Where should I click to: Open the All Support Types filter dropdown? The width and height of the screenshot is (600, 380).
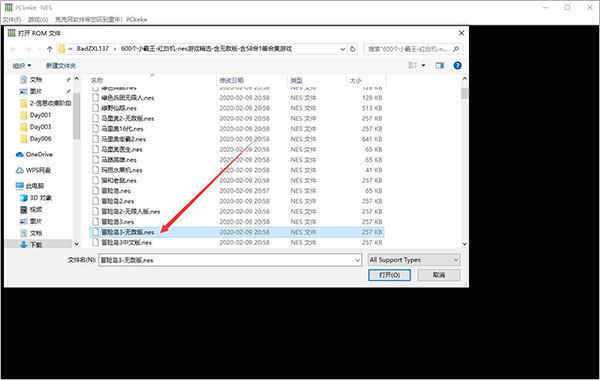point(414,260)
